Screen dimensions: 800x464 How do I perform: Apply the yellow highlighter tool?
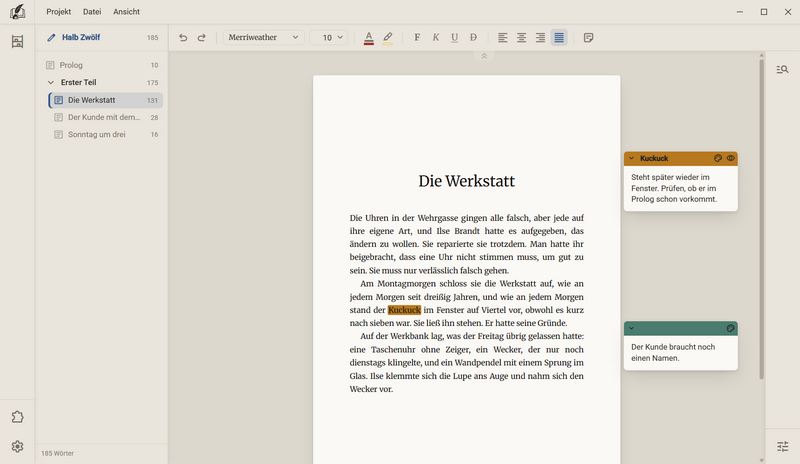(x=388, y=38)
